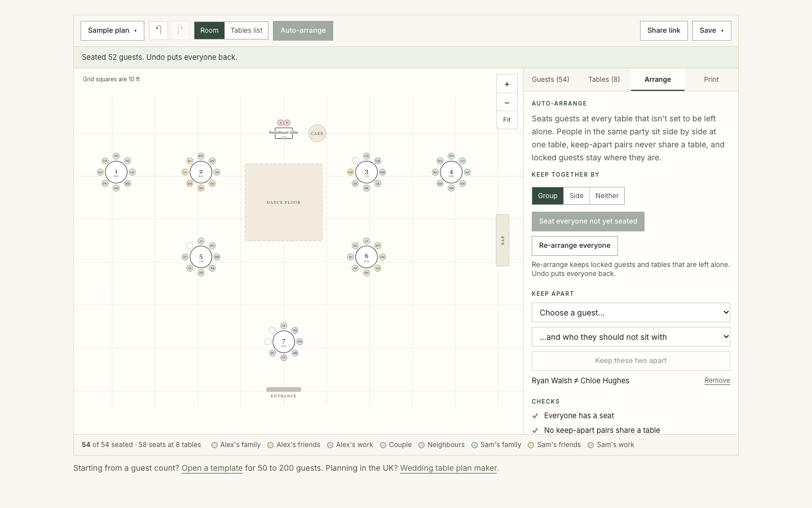
Task: Click the Share link button
Action: point(664,30)
